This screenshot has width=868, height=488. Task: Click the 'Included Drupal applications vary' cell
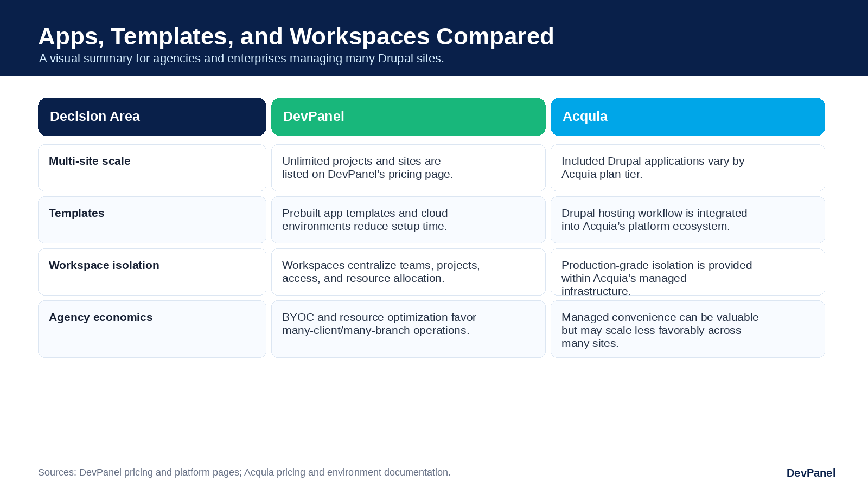[687, 168]
